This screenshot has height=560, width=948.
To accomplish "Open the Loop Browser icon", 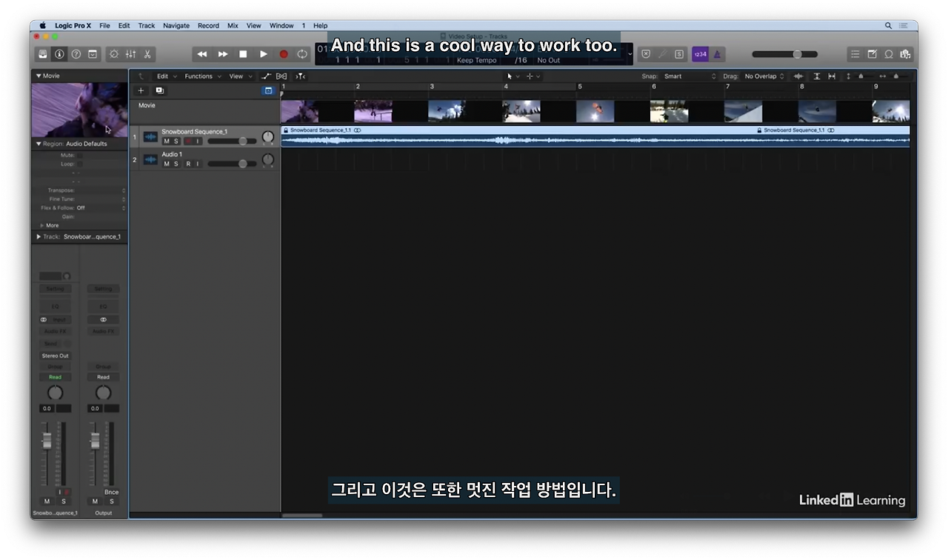I will click(889, 54).
